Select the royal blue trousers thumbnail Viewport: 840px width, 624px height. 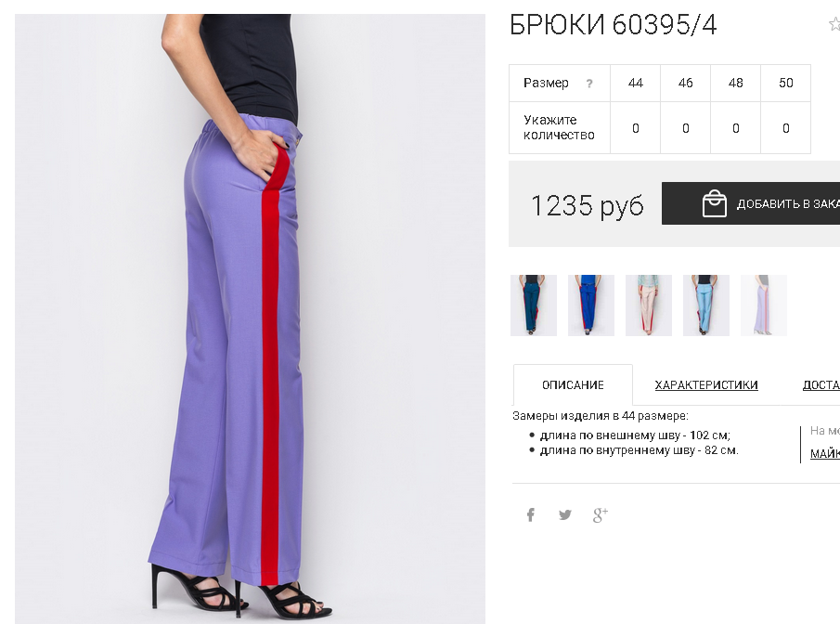pos(591,305)
